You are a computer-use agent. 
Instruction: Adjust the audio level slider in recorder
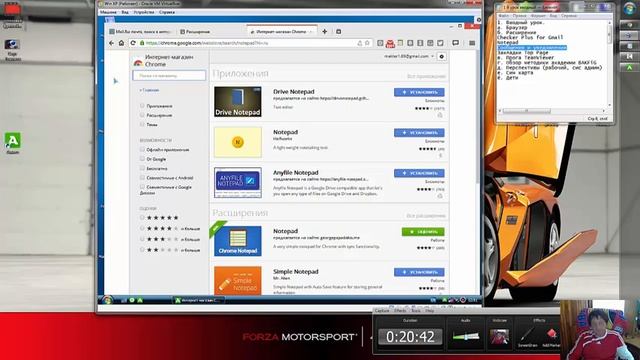tap(466, 337)
